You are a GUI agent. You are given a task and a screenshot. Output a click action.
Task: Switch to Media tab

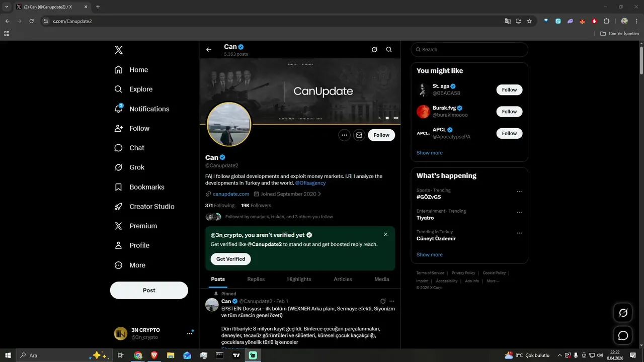[x=382, y=279]
